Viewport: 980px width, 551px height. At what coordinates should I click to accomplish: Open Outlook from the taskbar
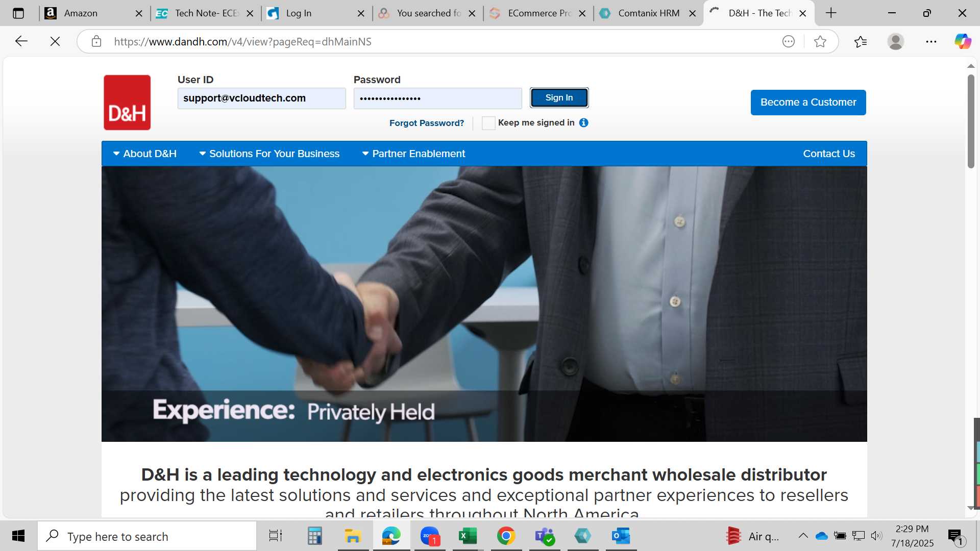[x=621, y=536]
